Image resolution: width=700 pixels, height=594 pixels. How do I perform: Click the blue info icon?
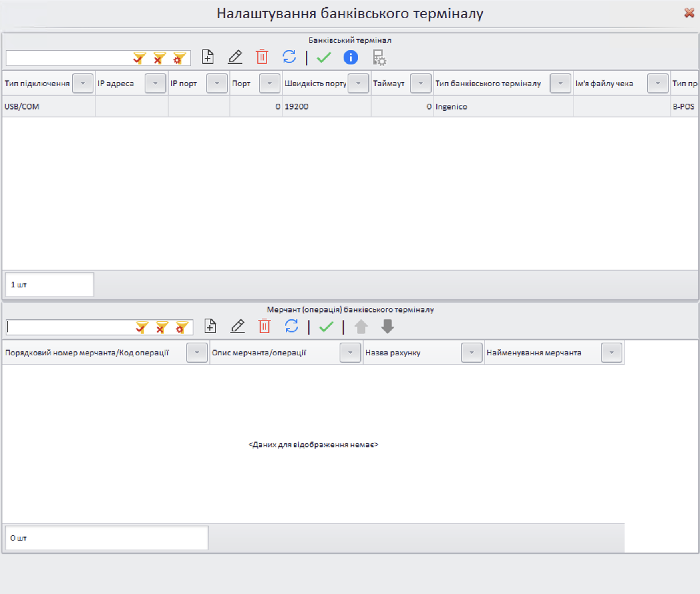(x=350, y=58)
